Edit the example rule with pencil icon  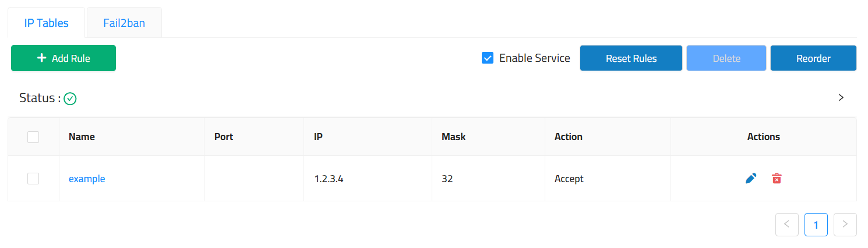pyautogui.click(x=751, y=179)
